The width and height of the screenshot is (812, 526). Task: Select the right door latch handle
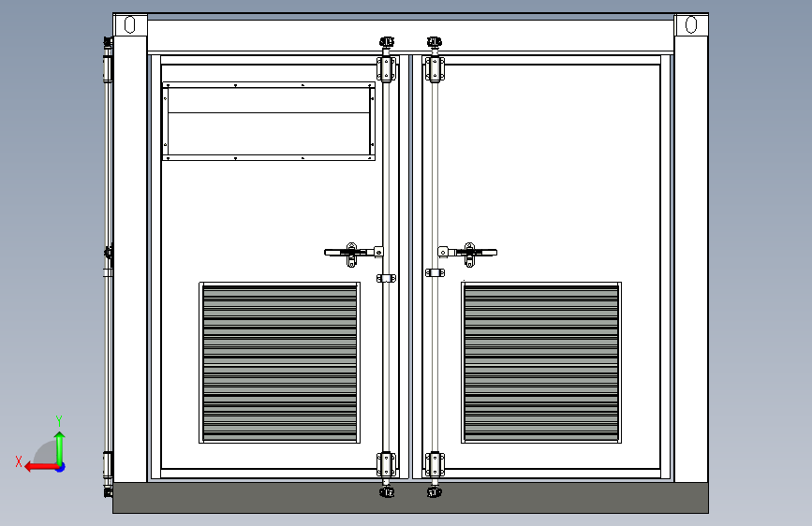(467, 253)
